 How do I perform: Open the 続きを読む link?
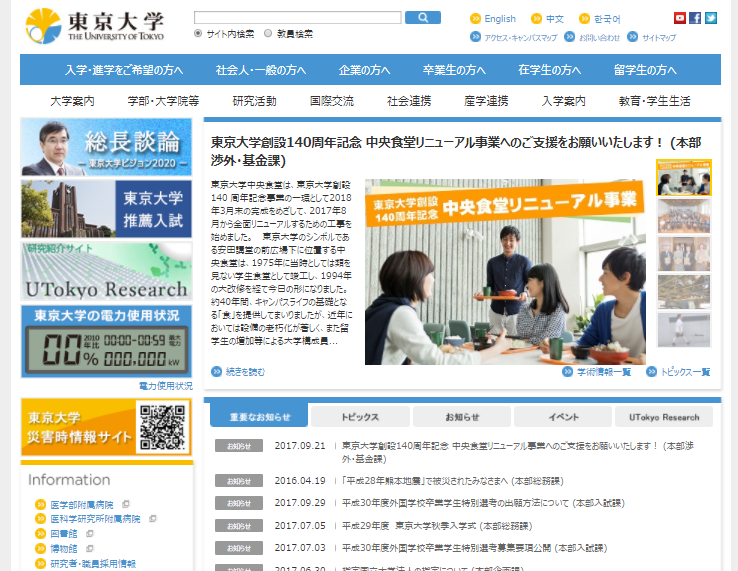(x=245, y=372)
